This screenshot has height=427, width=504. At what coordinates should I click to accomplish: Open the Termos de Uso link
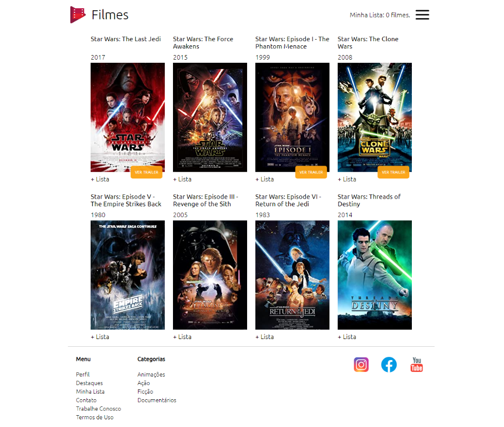tap(95, 417)
